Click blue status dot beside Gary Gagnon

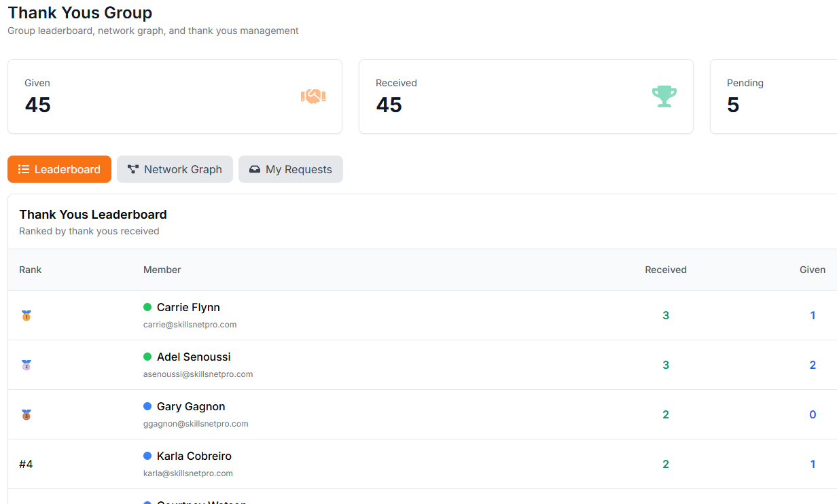[x=147, y=407]
